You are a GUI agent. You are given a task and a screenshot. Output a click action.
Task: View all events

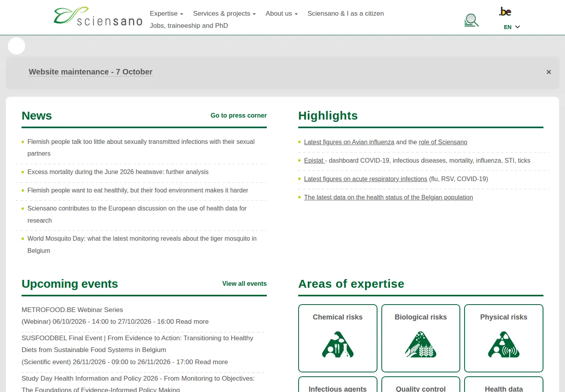244,284
